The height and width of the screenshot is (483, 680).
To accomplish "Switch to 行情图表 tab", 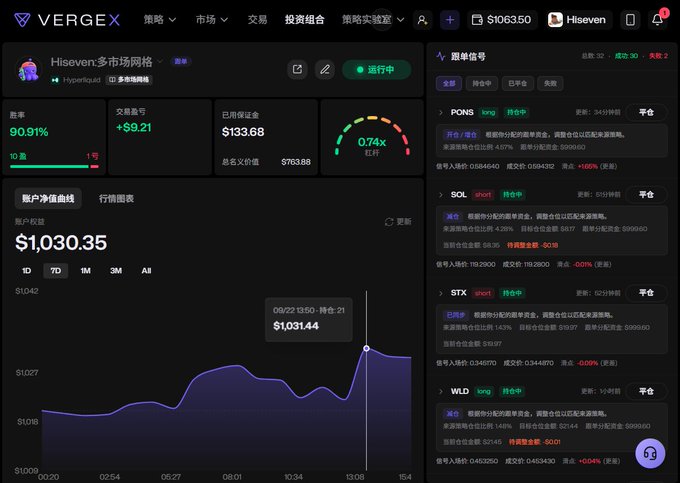I will tap(116, 199).
